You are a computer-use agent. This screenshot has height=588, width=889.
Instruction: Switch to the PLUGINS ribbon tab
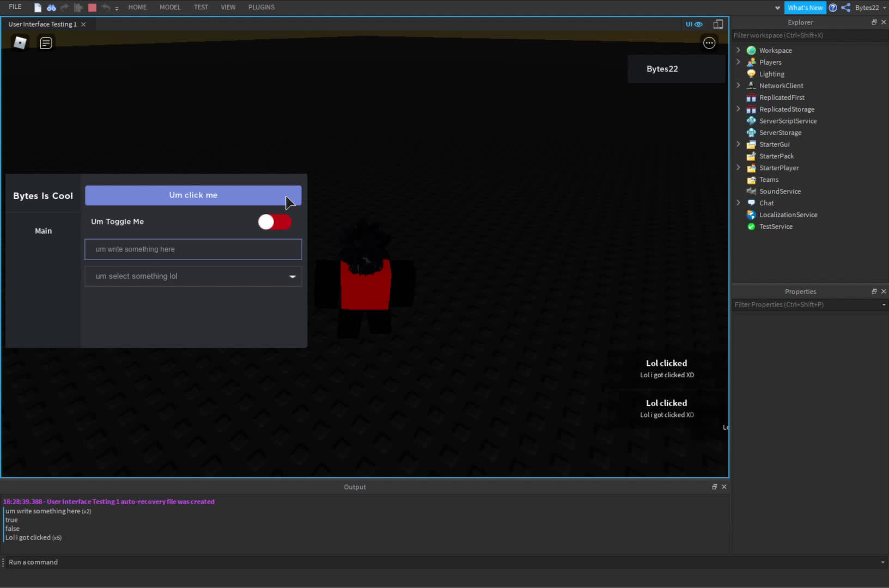click(x=261, y=7)
